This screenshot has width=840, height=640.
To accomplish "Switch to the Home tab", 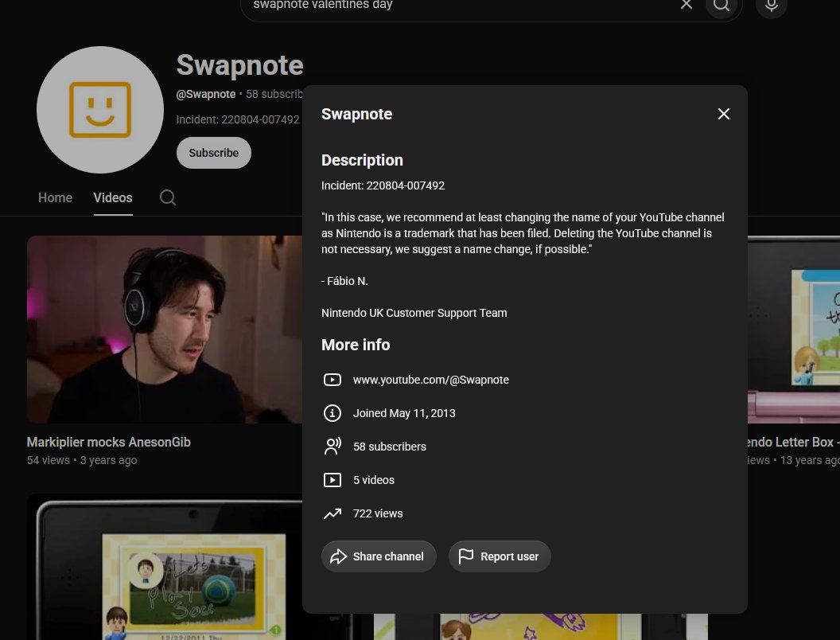I will 55,197.
